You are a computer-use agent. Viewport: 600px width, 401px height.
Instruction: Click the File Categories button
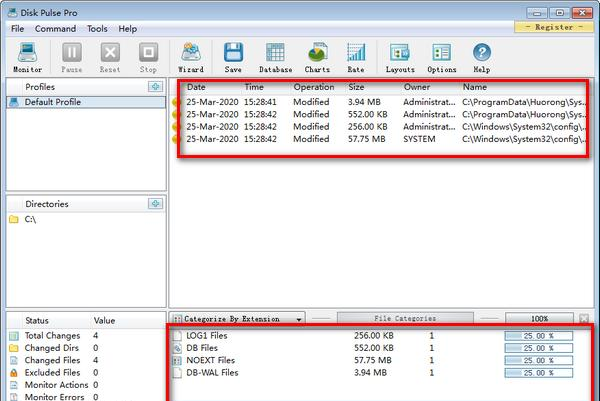click(x=405, y=318)
